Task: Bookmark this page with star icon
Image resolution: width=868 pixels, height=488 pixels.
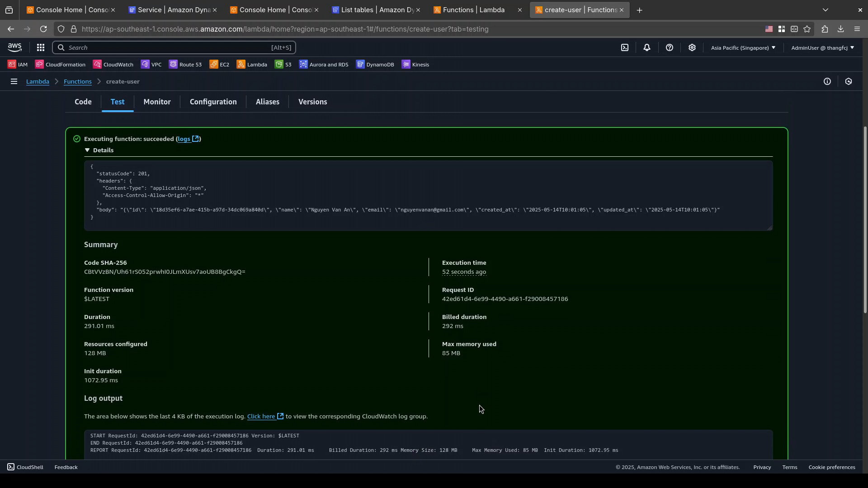Action: (x=807, y=29)
